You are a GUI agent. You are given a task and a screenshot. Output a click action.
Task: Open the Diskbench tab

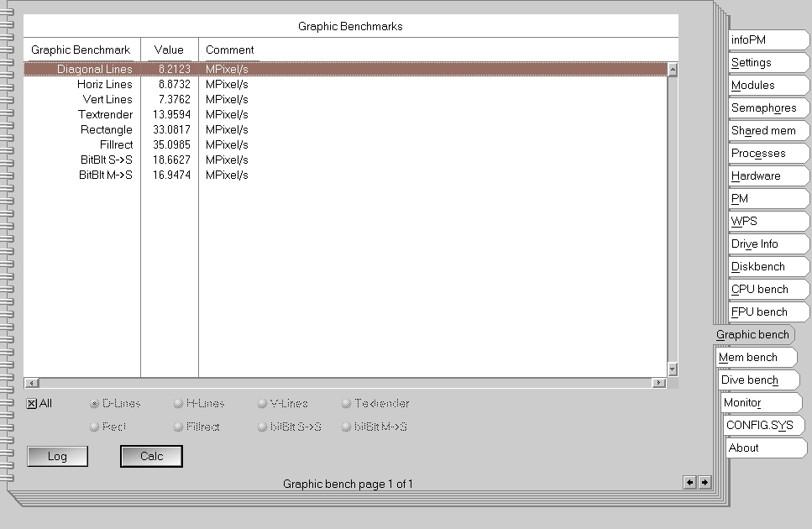tap(757, 267)
